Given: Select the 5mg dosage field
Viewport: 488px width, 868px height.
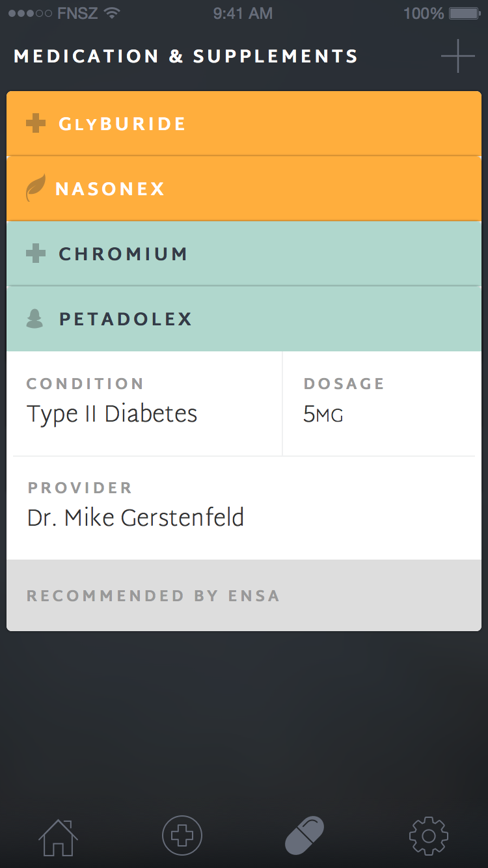Looking at the screenshot, I should (x=323, y=414).
